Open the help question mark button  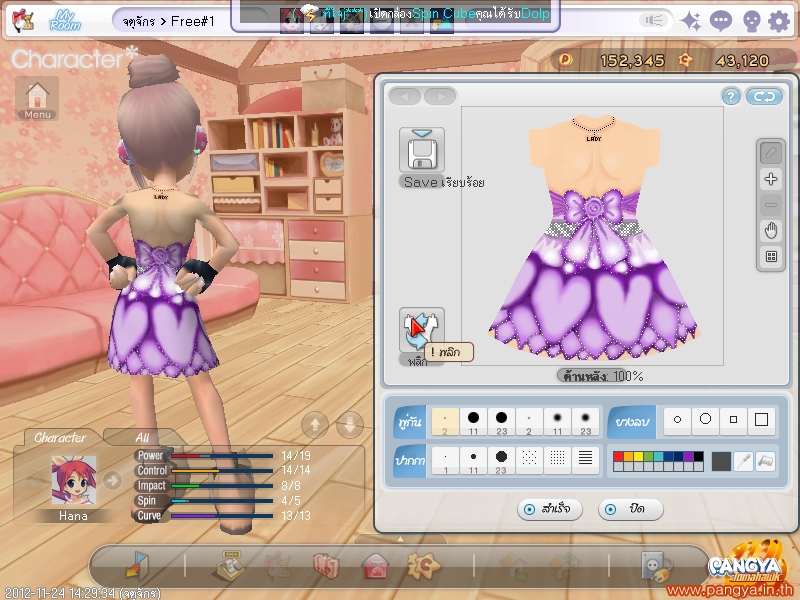[731, 96]
